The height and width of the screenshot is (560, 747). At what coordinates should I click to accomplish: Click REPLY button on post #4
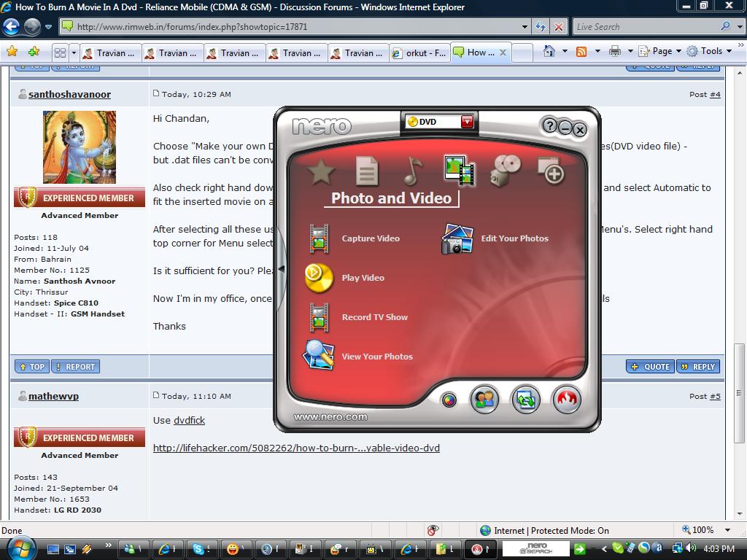(x=698, y=367)
